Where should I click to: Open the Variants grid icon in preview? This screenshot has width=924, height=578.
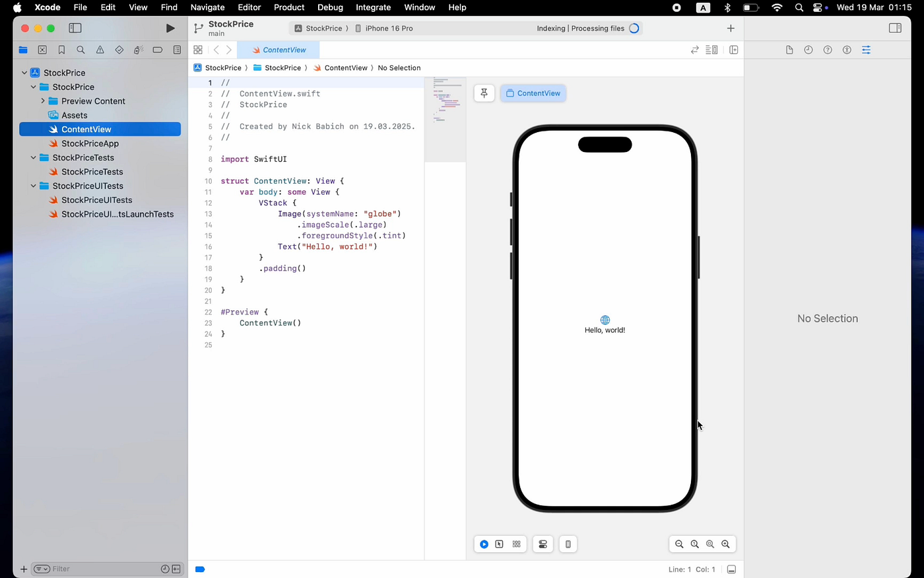[x=516, y=544]
